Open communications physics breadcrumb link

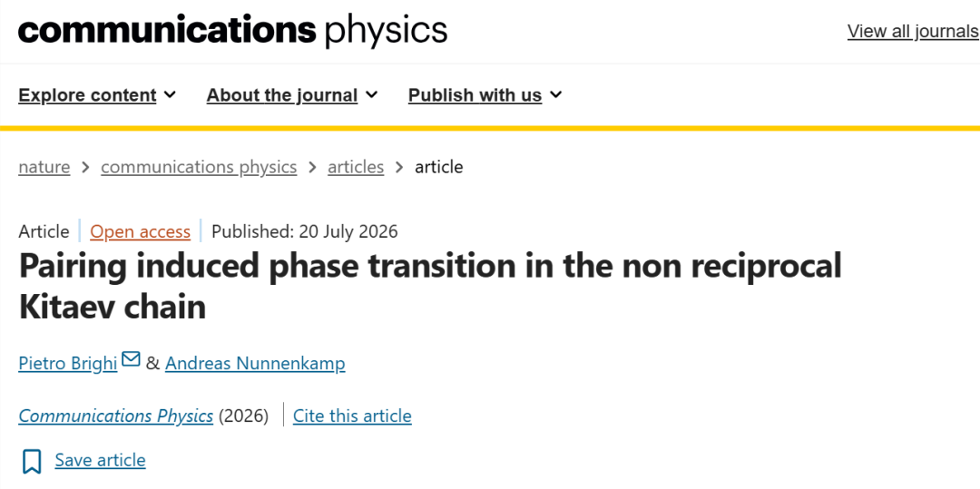199,167
